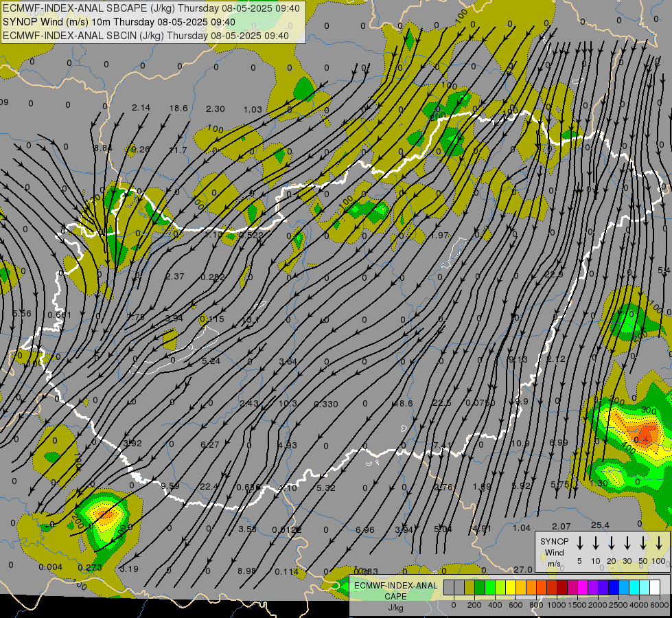Click the wind arrow above the 50 m/s label
This screenshot has width=672, height=618.
pos(643,543)
